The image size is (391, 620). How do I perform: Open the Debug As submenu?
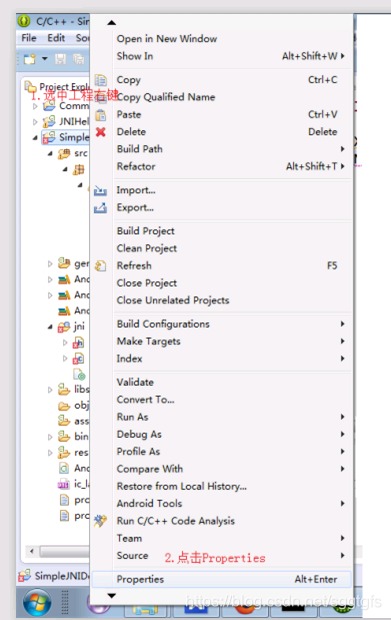pos(222,434)
